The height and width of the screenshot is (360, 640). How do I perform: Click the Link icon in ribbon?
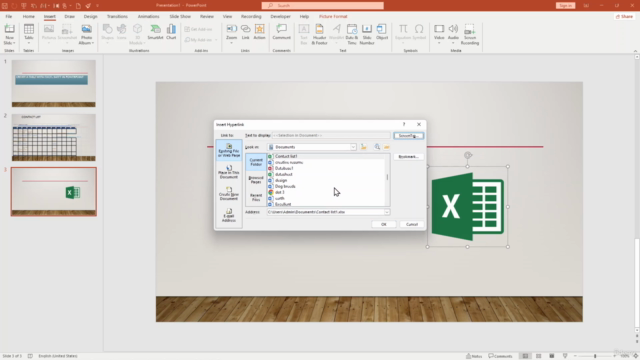245,32
